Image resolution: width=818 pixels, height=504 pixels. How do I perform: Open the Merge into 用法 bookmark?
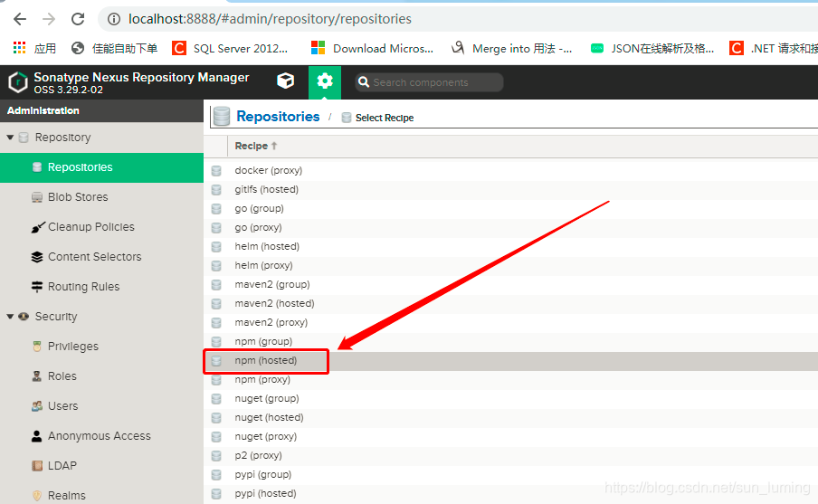[512, 49]
